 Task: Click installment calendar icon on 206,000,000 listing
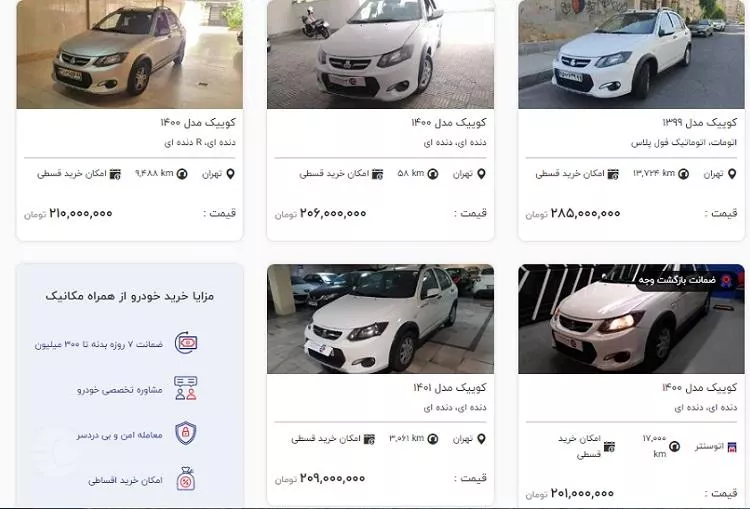[x=377, y=174]
